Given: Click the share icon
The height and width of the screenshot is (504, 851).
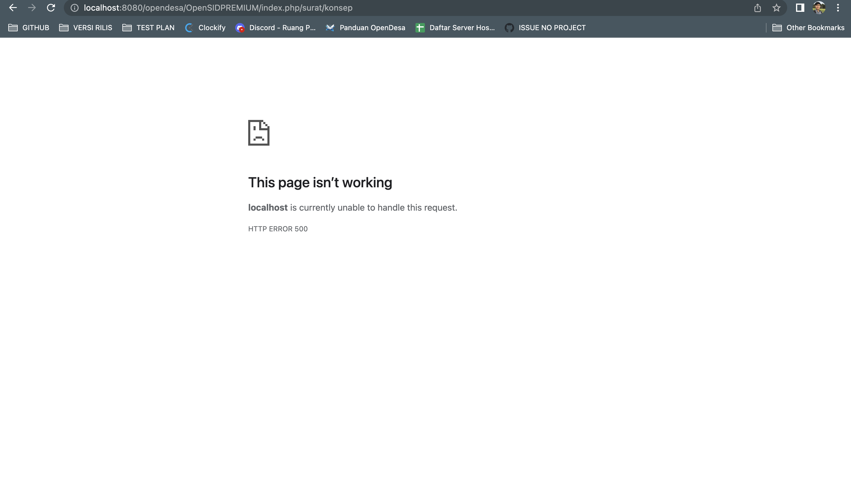Looking at the screenshot, I should coord(758,7).
